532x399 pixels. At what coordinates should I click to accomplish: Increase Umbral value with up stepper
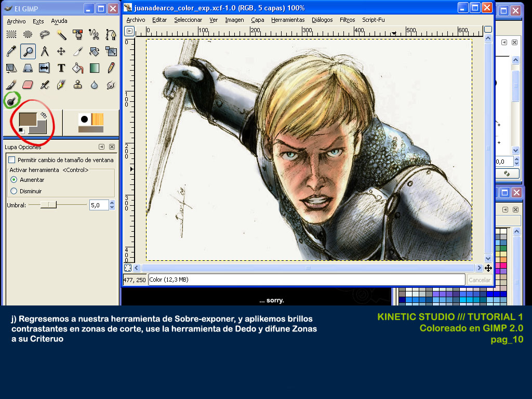click(112, 203)
